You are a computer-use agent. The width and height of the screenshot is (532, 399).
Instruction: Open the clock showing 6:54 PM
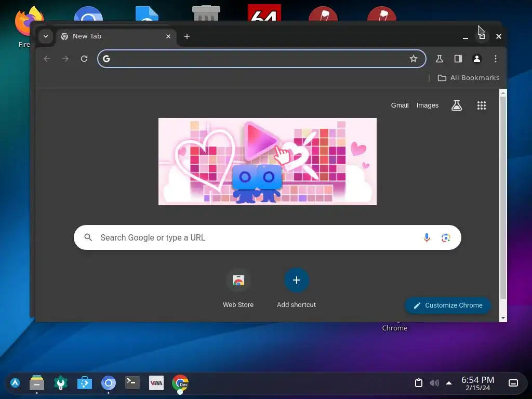click(478, 383)
